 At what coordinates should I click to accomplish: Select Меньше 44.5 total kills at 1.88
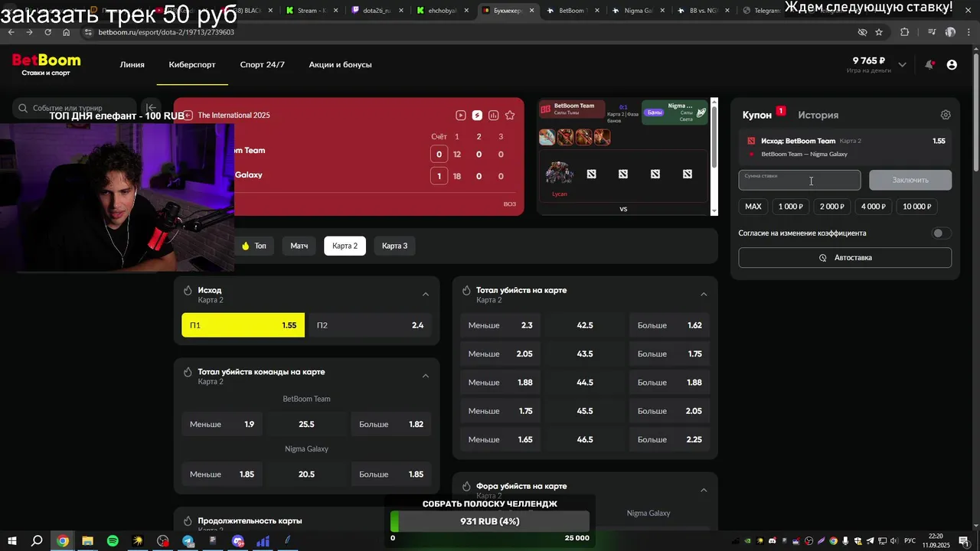501,383
